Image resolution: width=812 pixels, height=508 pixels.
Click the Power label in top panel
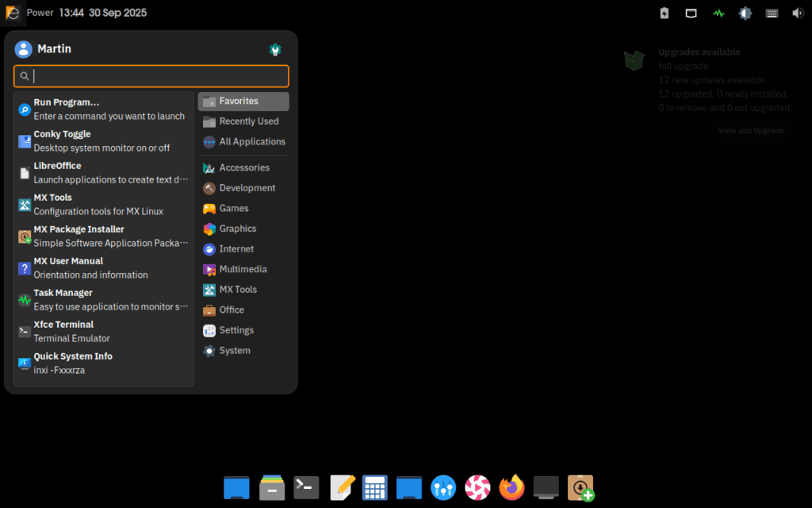40,13
